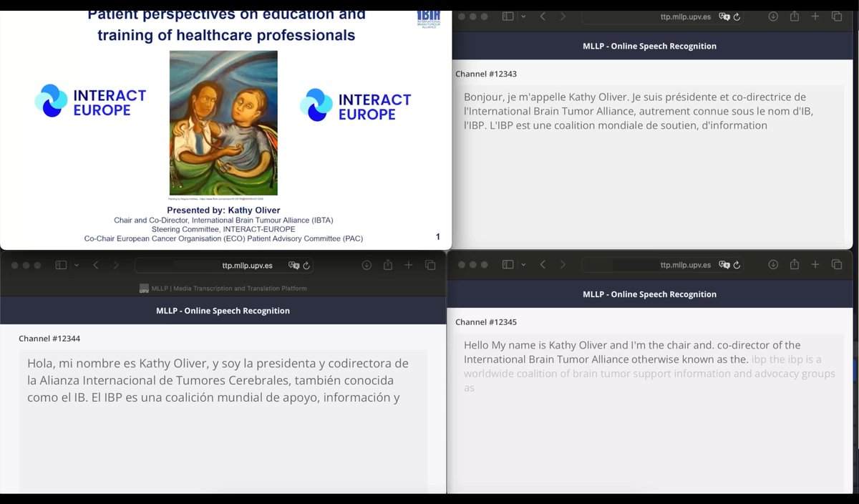
Task: Click address bar in Channel #12344 window
Action: 225,265
